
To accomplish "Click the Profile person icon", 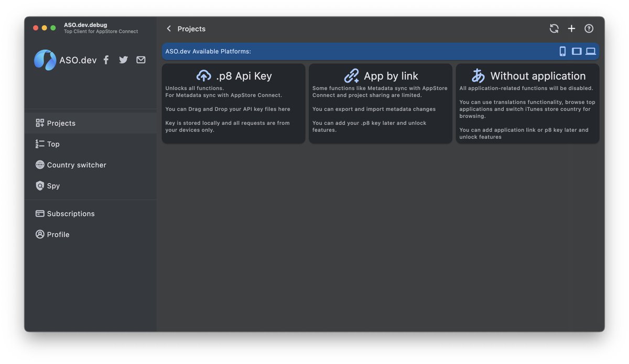I will tap(40, 235).
